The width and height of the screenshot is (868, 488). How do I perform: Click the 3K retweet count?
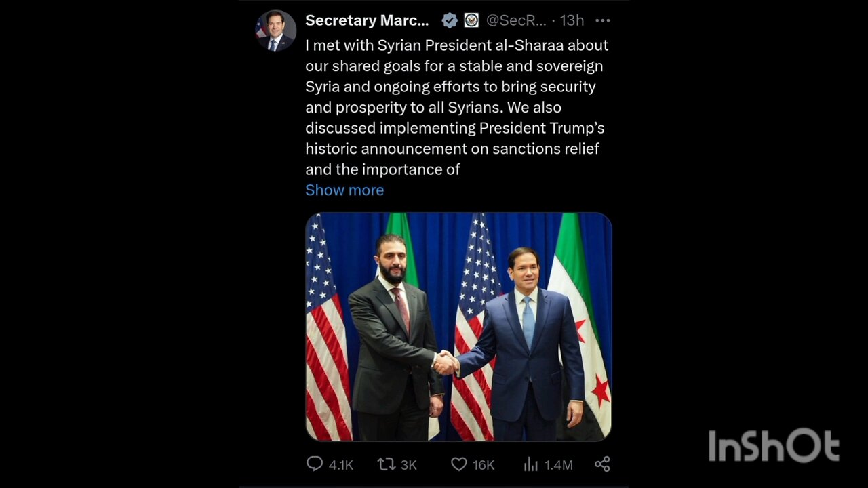coord(408,465)
